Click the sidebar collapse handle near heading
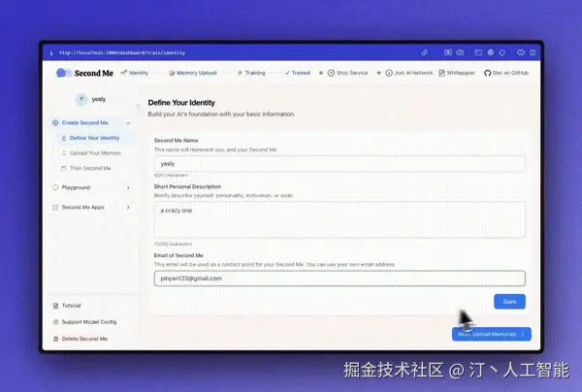This screenshot has height=392, width=582. coord(139,107)
